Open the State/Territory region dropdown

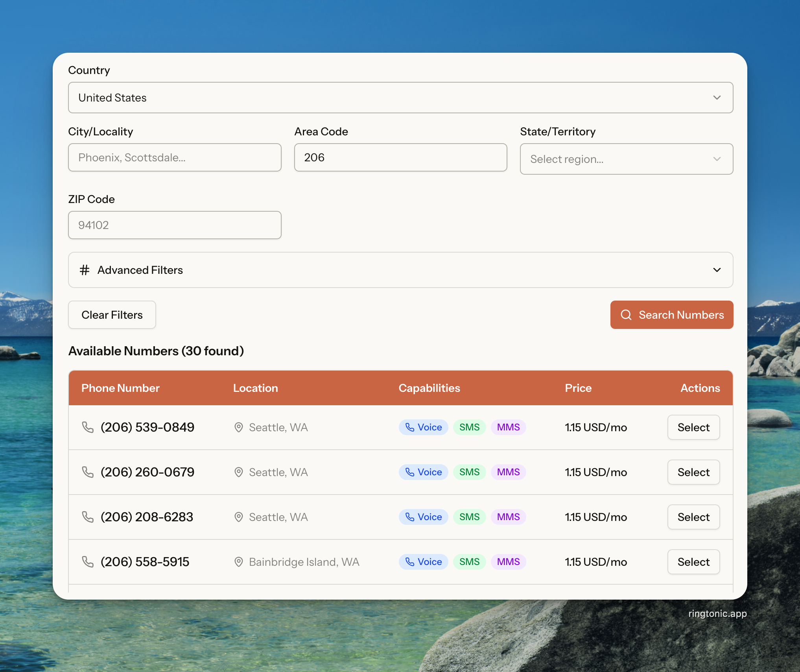(626, 159)
